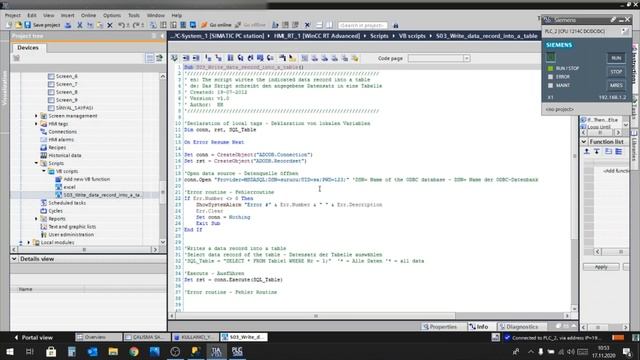Expand the Local modules tree node

[x=29, y=242]
